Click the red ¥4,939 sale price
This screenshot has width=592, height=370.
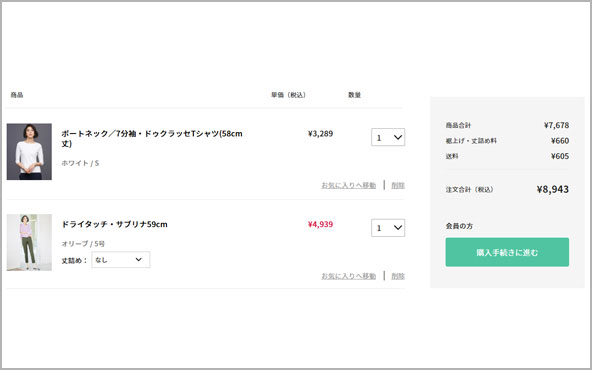[321, 224]
